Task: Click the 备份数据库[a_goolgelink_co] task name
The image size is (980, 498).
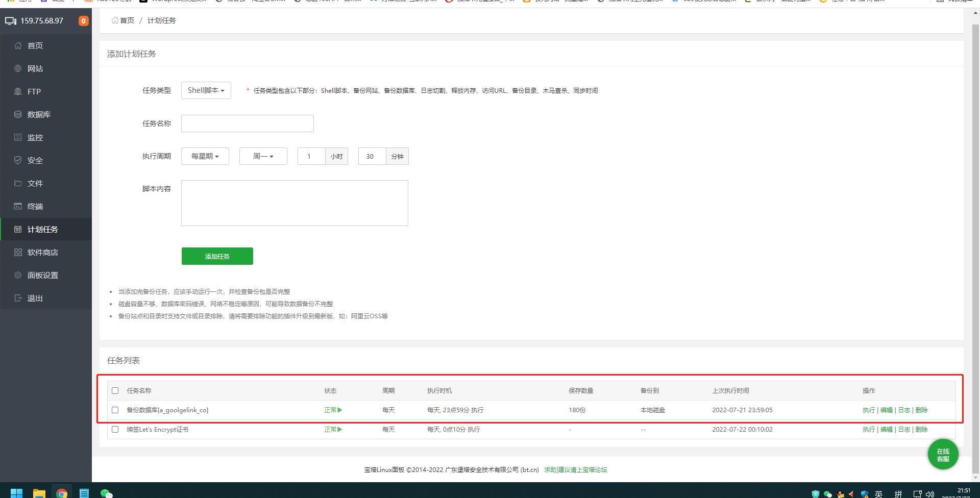Action: pos(167,410)
